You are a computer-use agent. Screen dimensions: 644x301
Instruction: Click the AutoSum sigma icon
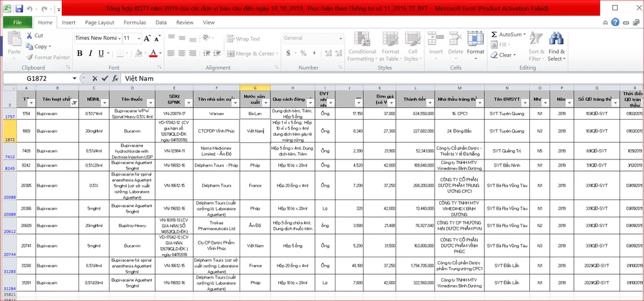click(494, 34)
